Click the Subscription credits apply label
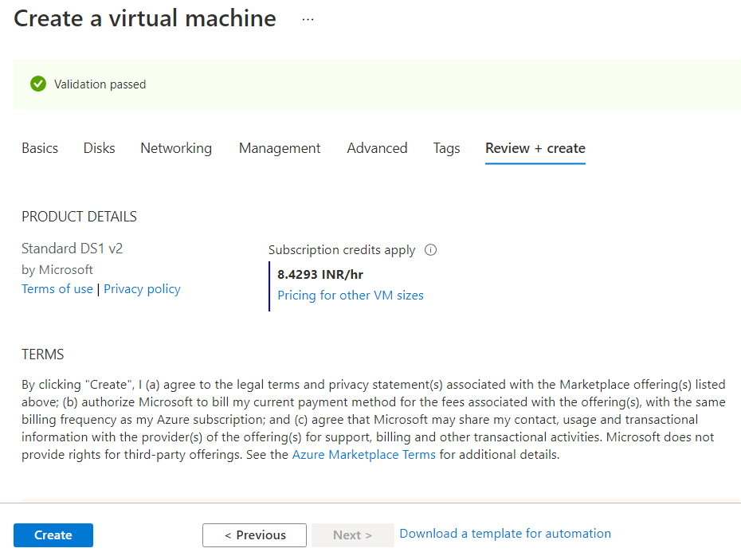The height and width of the screenshot is (560, 741). coord(342,249)
